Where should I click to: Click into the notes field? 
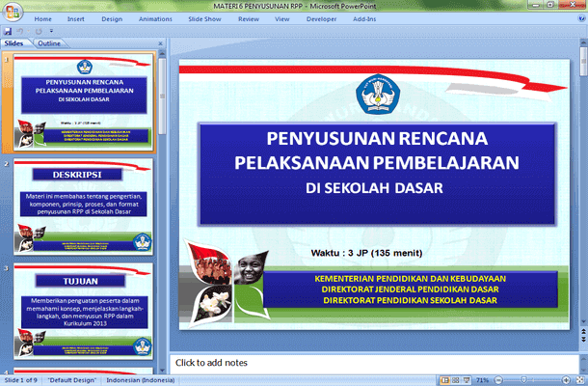tap(374, 363)
